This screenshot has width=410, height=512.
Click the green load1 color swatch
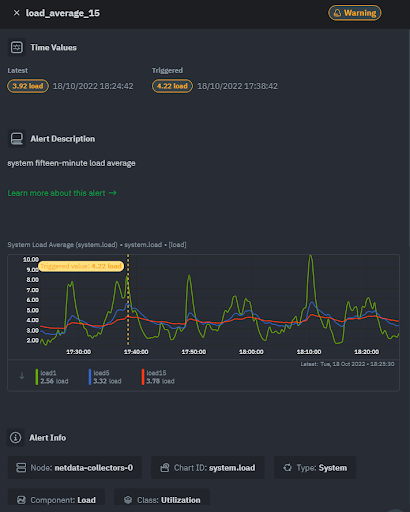[37, 377]
